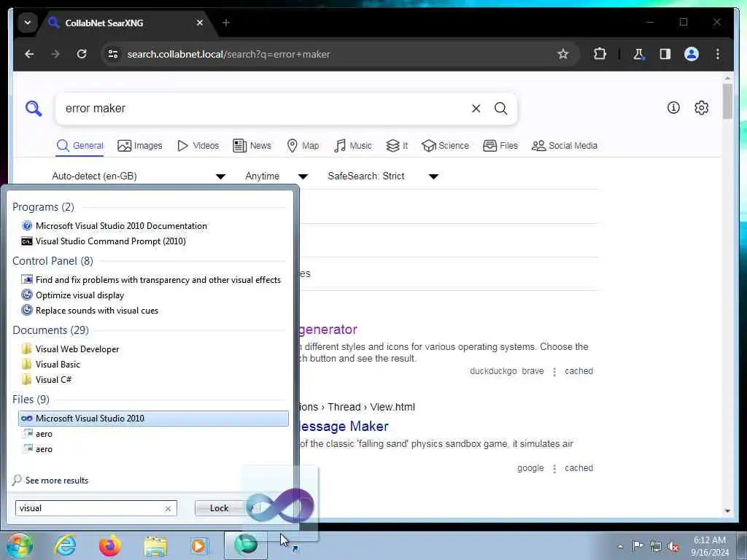Screen dimensions: 747x560
Task: Switch to the Videos search tab
Action: click(198, 146)
